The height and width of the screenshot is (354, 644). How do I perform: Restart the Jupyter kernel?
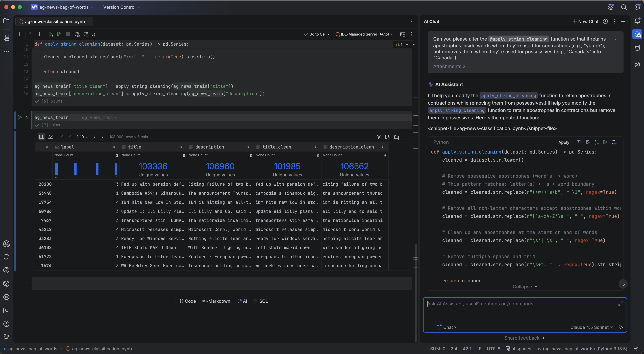tap(77, 34)
